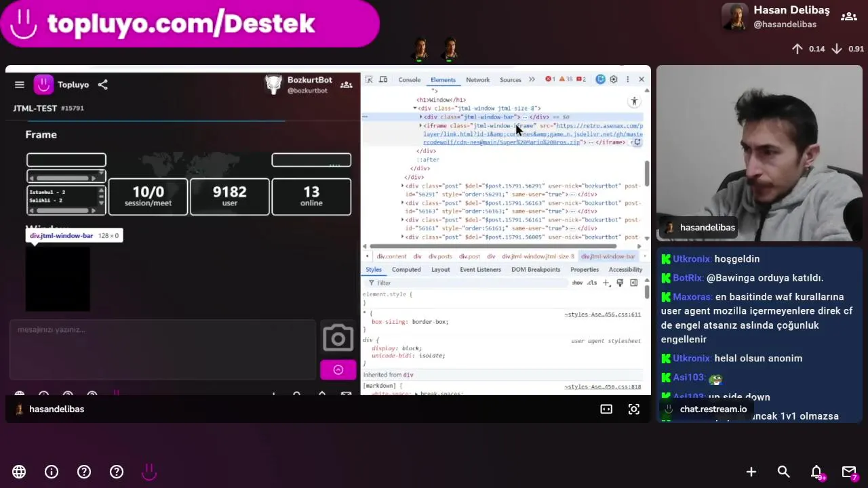
Task: Click the share icon beside Topluyo
Action: (x=102, y=85)
